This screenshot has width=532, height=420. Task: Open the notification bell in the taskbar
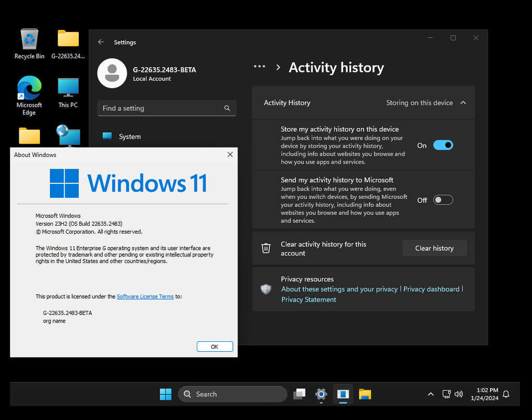pyautogui.click(x=506, y=394)
